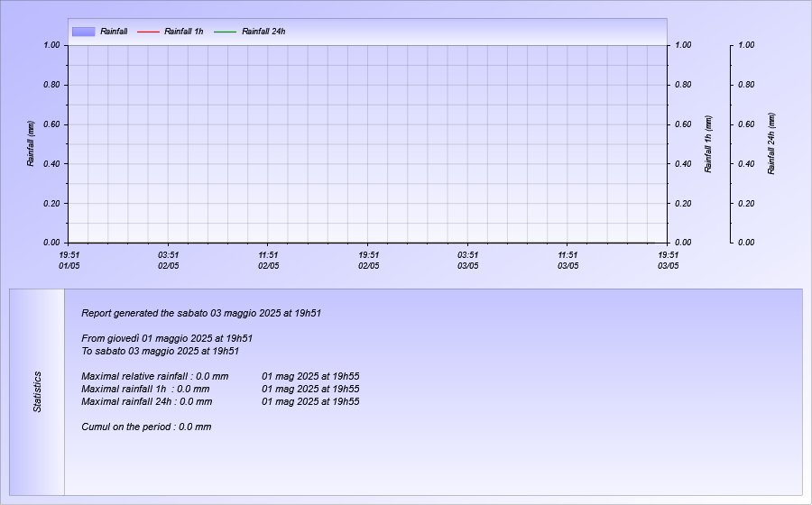Click the x-axis label '03:51 03/05'
This screenshot has width=812, height=505.
coord(467,261)
